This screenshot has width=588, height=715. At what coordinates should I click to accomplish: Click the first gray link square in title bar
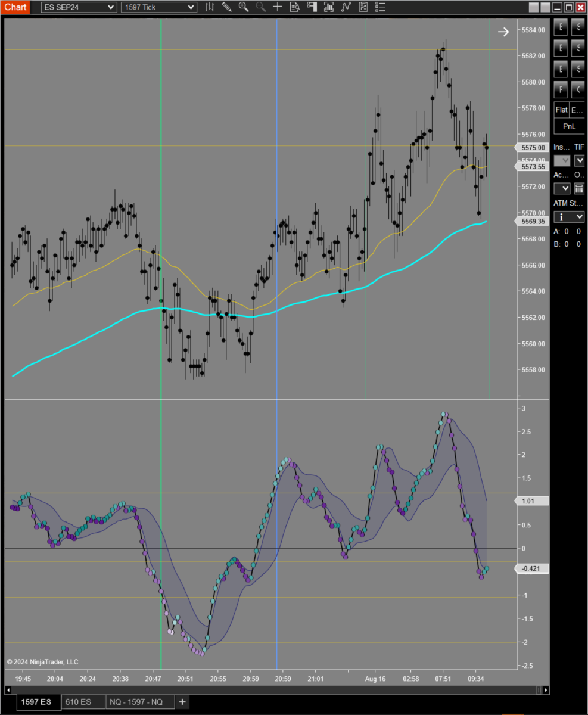coord(534,7)
